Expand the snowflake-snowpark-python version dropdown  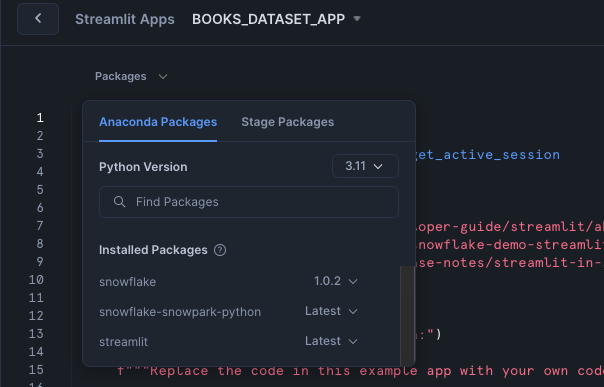point(331,311)
